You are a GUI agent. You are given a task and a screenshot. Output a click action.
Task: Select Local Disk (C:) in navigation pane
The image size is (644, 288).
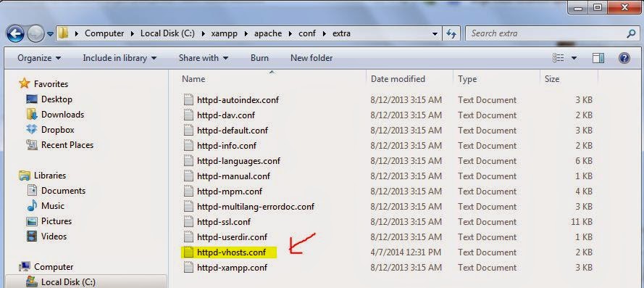pos(68,282)
